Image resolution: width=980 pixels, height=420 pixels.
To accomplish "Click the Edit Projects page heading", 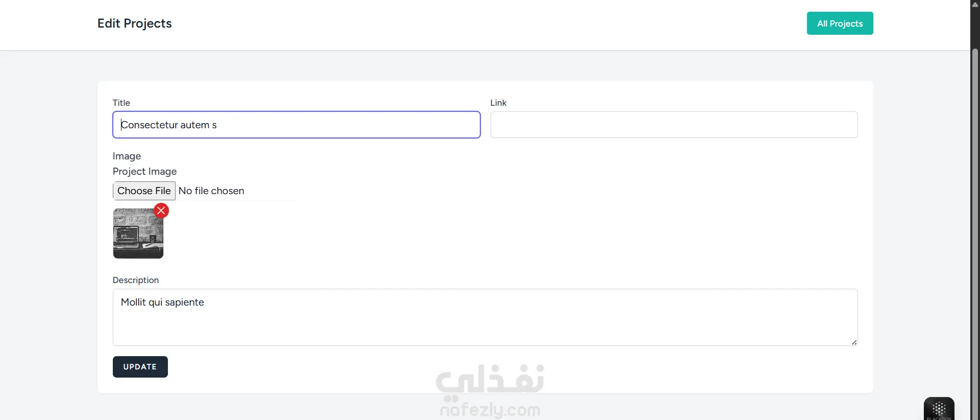I will click(134, 24).
